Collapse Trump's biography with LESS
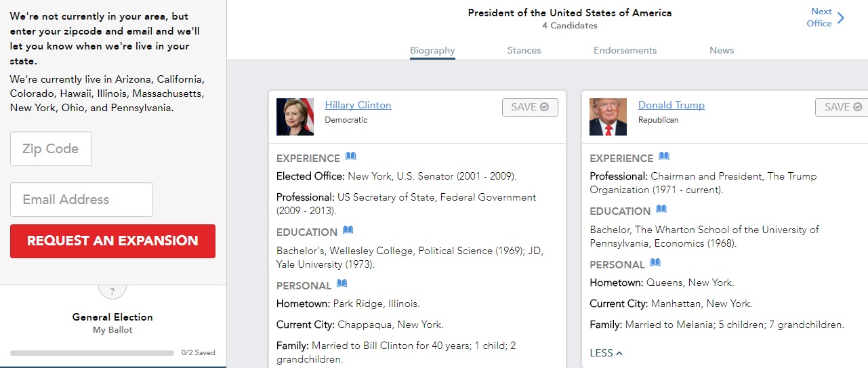The image size is (868, 368). (606, 353)
